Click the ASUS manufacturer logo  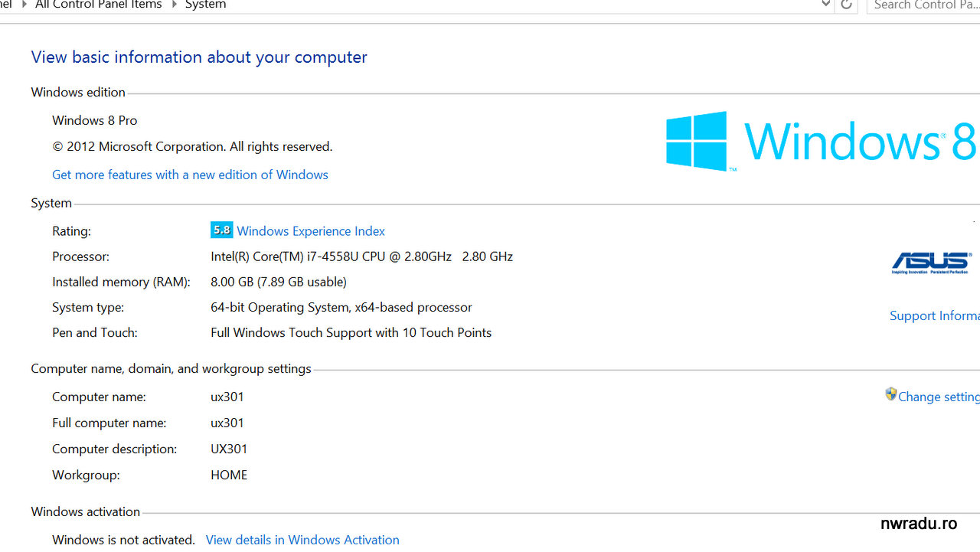[x=931, y=263]
